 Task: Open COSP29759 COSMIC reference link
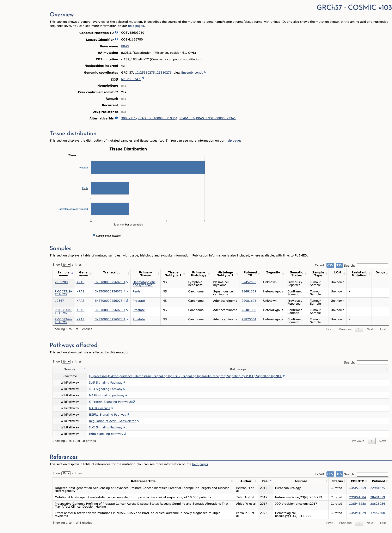click(x=357, y=488)
